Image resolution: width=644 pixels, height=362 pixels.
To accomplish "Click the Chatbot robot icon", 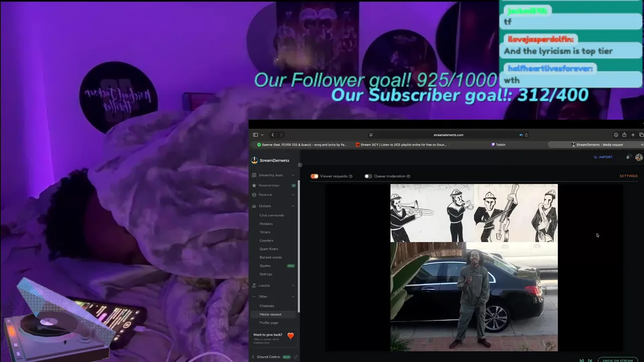I will coord(254,206).
